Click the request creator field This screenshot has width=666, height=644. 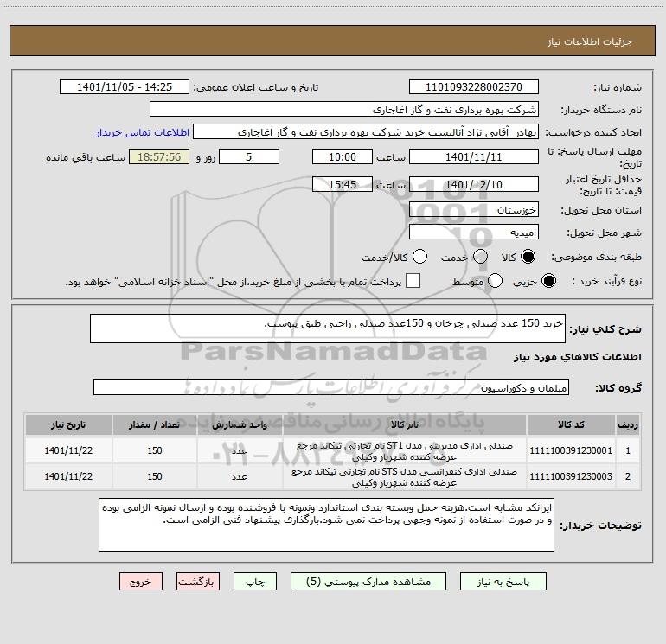(366, 132)
